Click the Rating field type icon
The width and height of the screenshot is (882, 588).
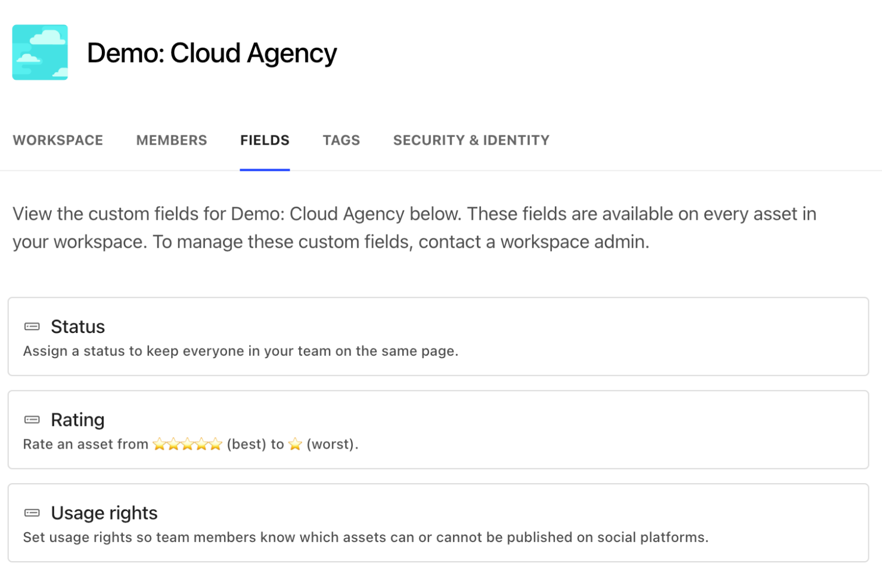pyautogui.click(x=32, y=420)
